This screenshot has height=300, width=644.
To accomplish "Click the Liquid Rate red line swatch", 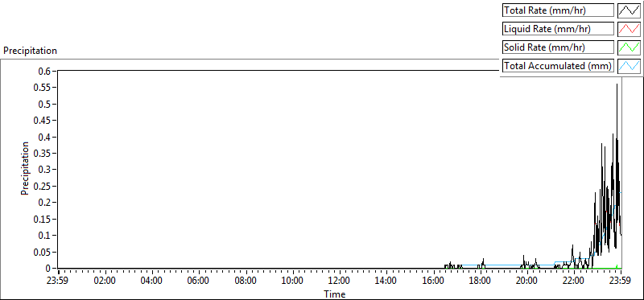I will [629, 29].
